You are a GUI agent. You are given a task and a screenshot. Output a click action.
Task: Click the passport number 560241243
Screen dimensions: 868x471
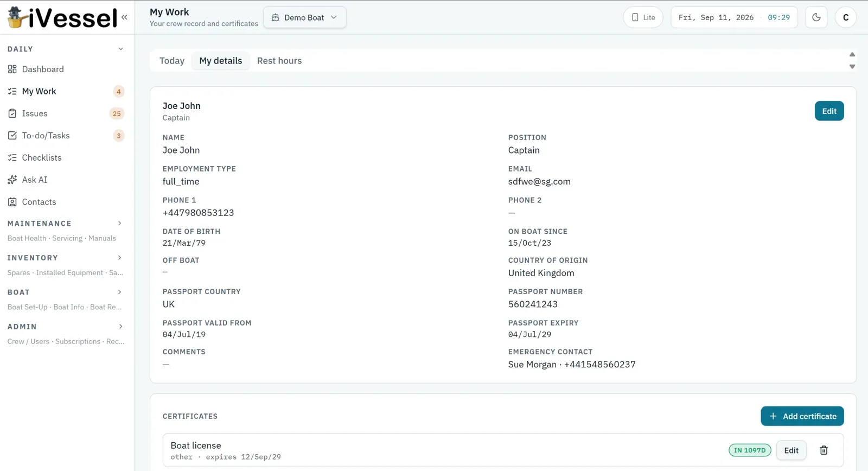click(533, 304)
